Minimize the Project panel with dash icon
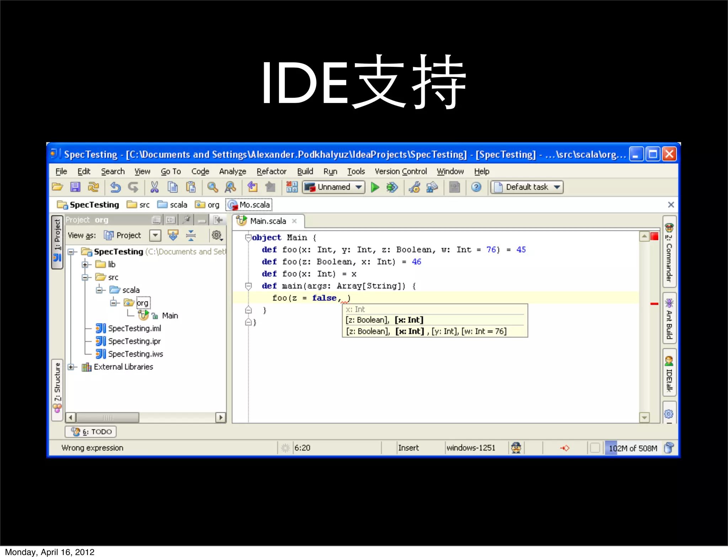Screen dimensions: 728x560 pos(202,220)
